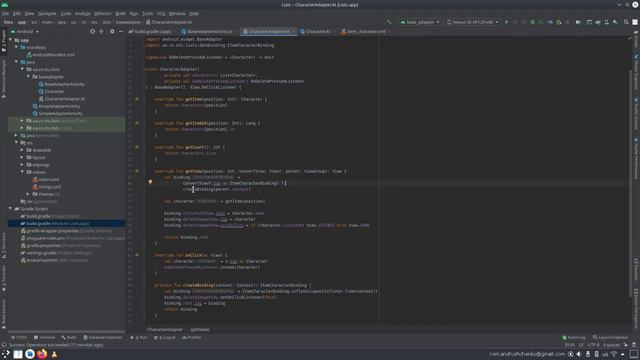This screenshot has width=640, height=360.
Task: Click the Wi-Fi network icon in the system tray
Action: click(614, 354)
